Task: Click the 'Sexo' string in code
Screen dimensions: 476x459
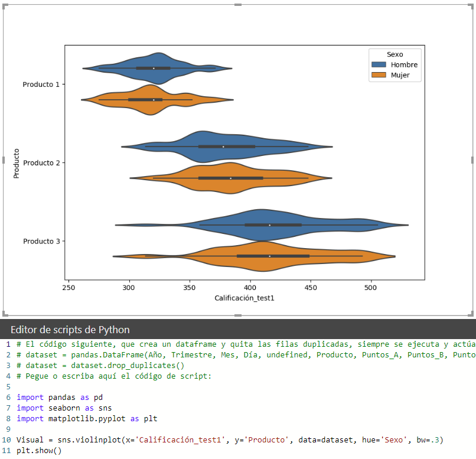Action: 393,440
